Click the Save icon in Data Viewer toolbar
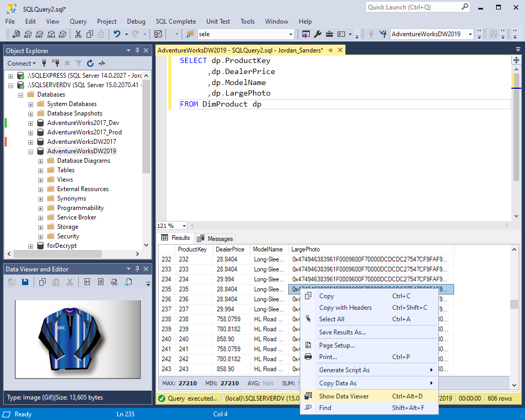This screenshot has height=420, width=525. (x=25, y=282)
